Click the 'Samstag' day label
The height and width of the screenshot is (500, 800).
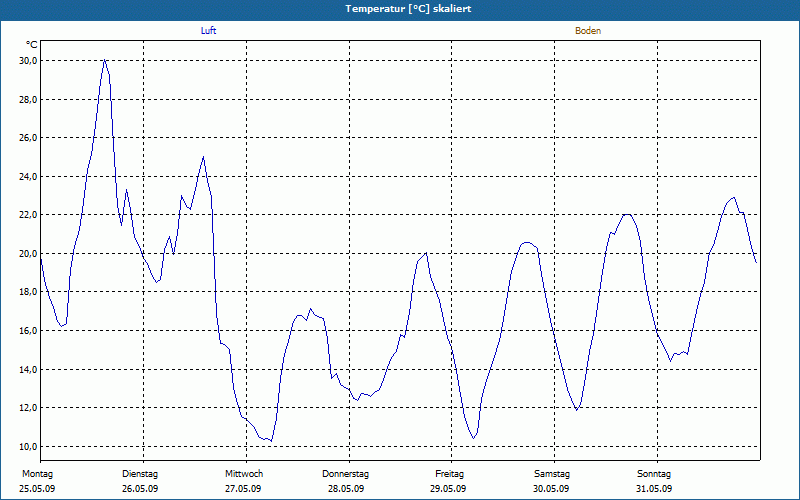[552, 474]
